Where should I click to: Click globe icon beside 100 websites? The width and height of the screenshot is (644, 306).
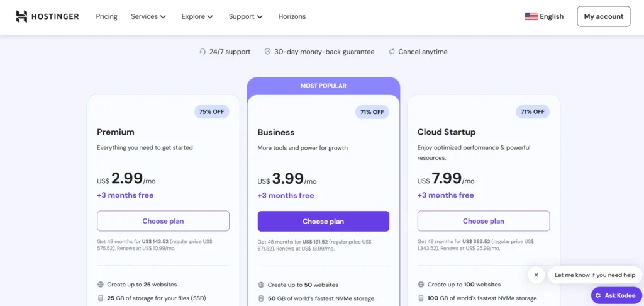[421, 285]
